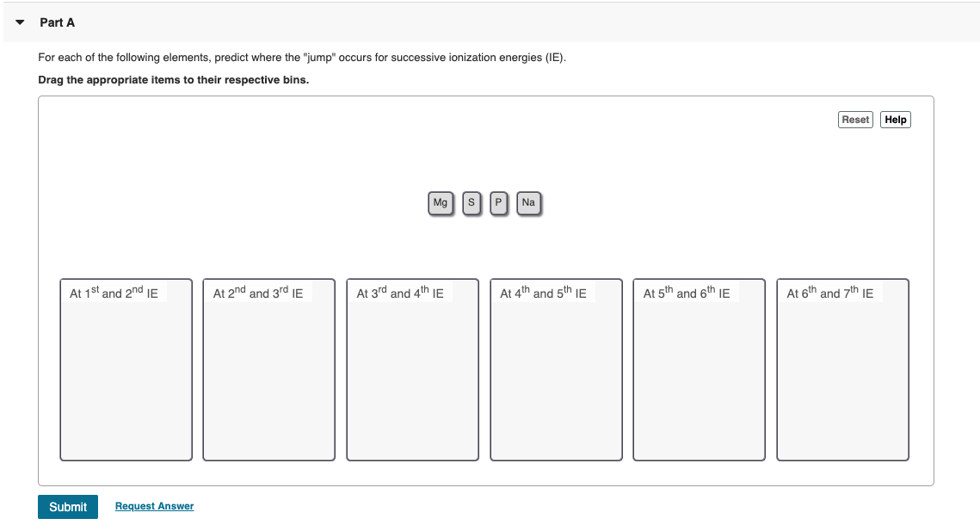
Task: Click the bin labeled 4th and 5th IE
Action: pyautogui.click(x=556, y=370)
